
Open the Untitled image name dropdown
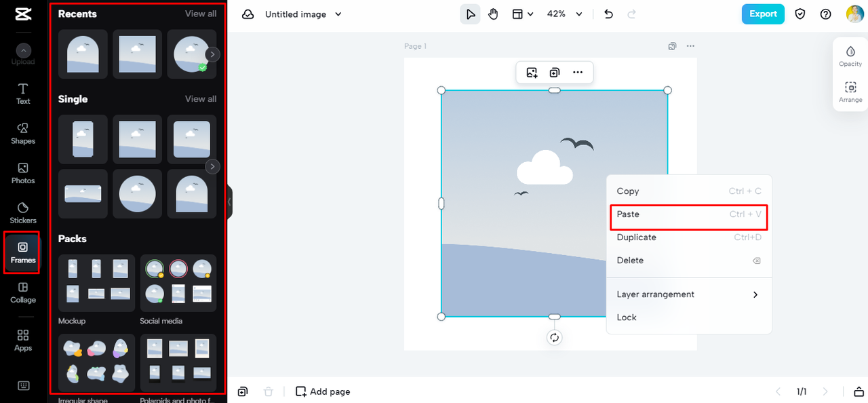pyautogui.click(x=303, y=14)
